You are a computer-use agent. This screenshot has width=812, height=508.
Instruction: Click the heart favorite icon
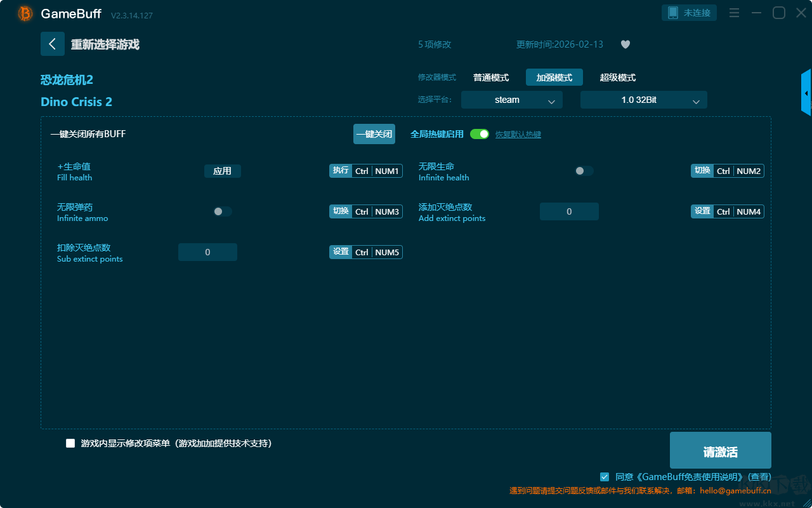click(625, 44)
